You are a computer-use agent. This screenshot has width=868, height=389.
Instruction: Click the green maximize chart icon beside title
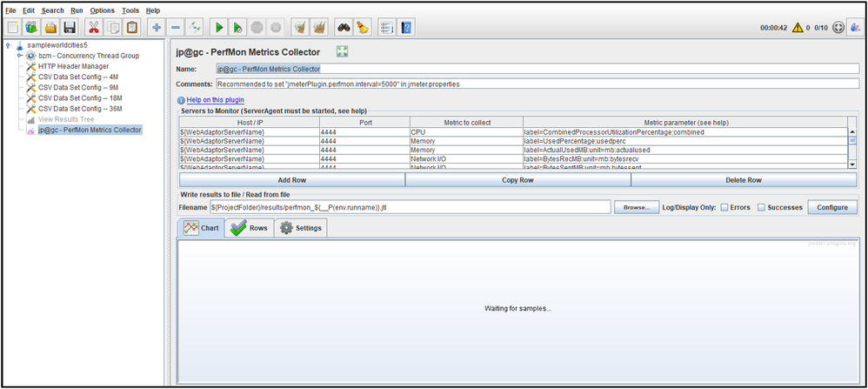click(x=342, y=51)
